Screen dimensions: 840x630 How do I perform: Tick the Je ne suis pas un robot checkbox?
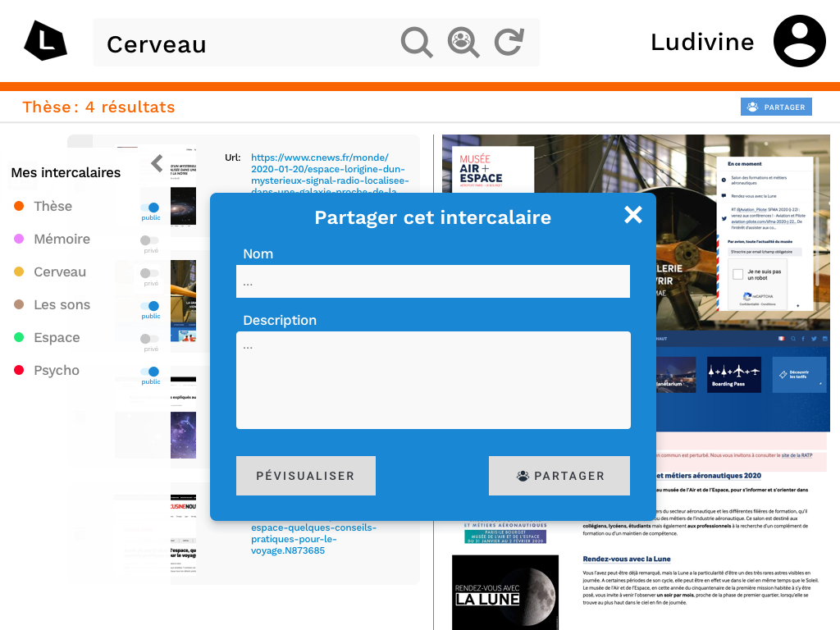tap(737, 274)
